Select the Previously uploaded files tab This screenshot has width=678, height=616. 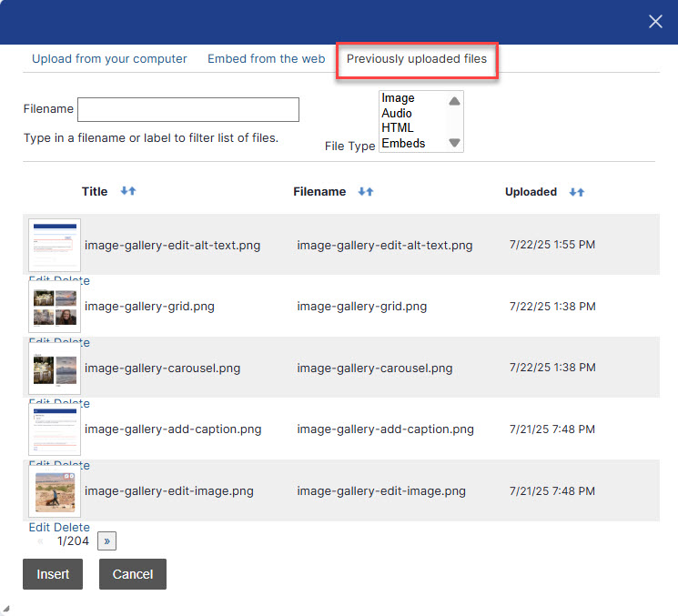point(416,59)
